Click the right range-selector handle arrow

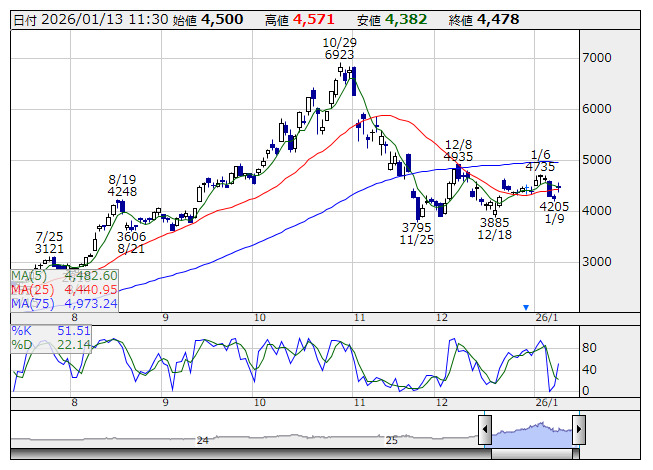(578, 431)
